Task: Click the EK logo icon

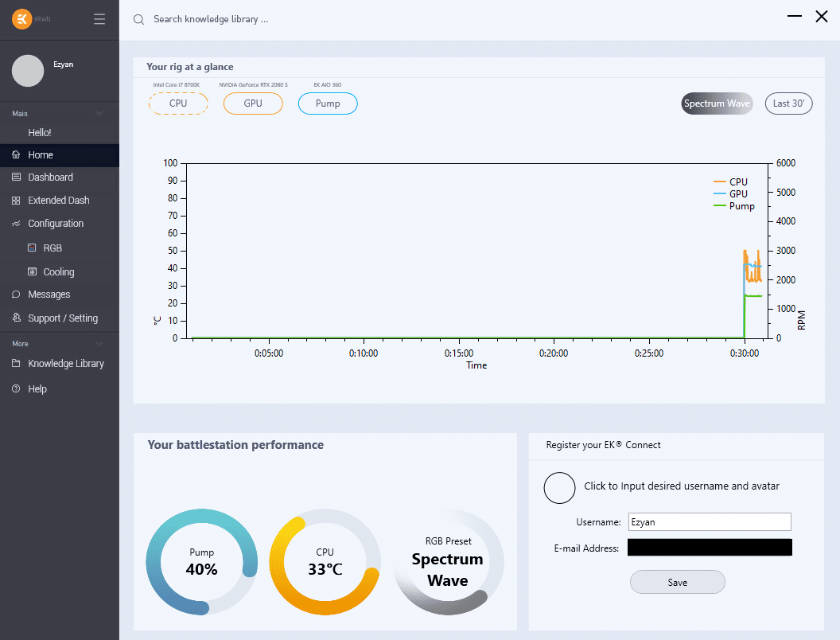Action: point(22,19)
